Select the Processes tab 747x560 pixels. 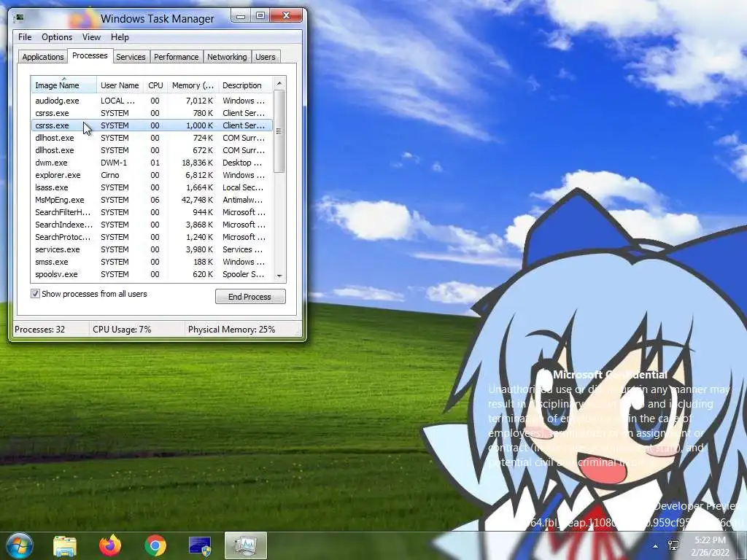coord(90,55)
